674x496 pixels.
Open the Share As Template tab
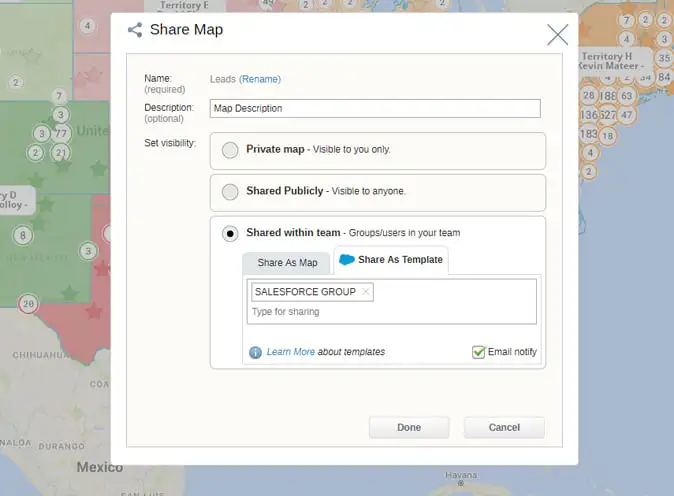click(391, 260)
